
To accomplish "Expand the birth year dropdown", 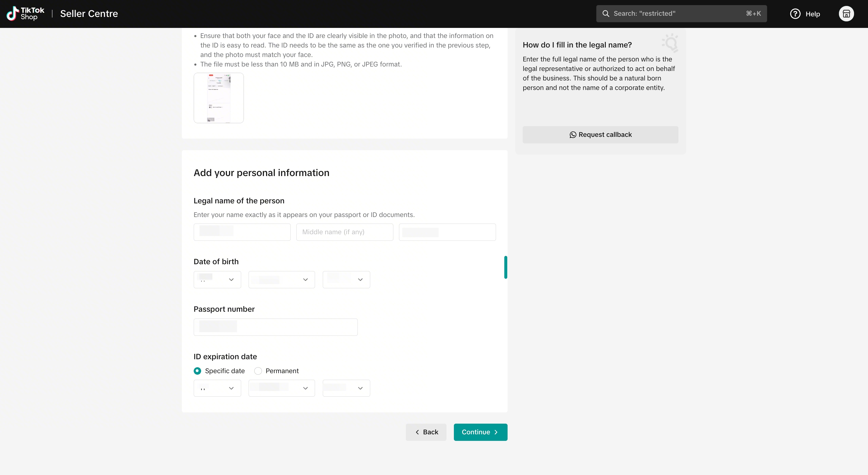I will point(346,279).
